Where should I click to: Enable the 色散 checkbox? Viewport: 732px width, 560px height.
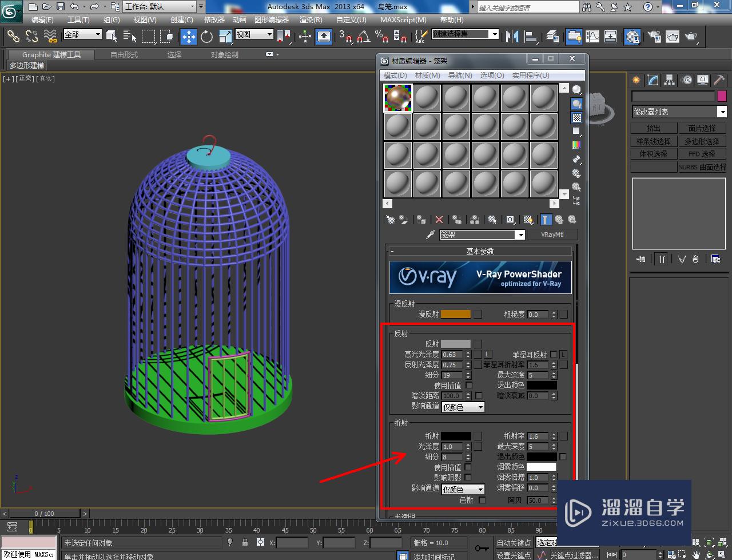[x=482, y=499]
